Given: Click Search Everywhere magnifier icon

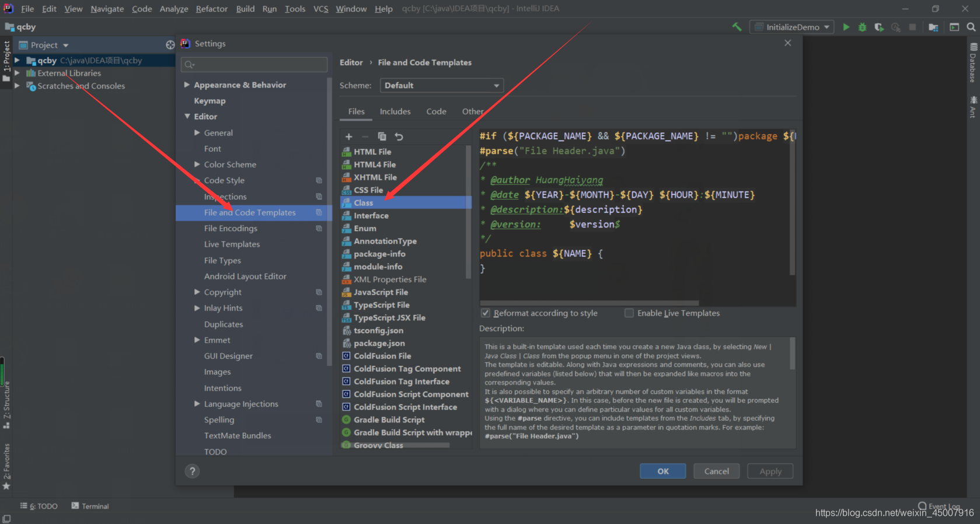Looking at the screenshot, I should [x=971, y=27].
